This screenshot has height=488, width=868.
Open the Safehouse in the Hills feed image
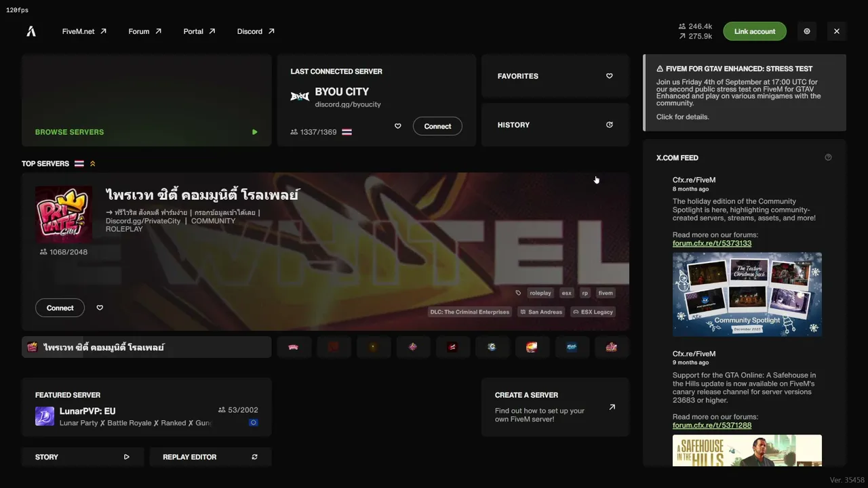[747, 451]
